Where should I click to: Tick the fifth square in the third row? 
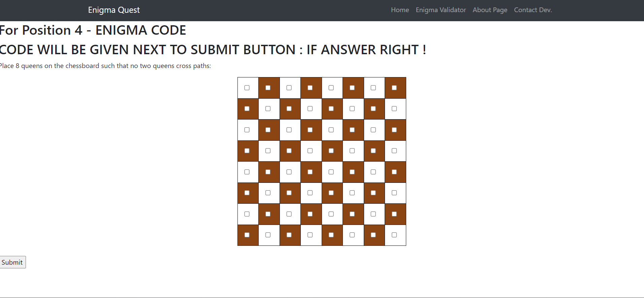331,130
